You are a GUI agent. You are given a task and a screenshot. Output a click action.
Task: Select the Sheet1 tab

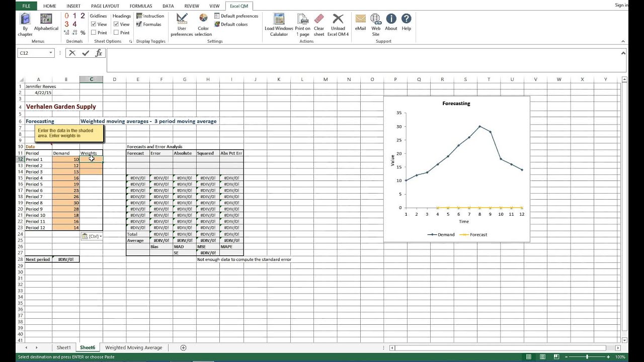[63, 347]
